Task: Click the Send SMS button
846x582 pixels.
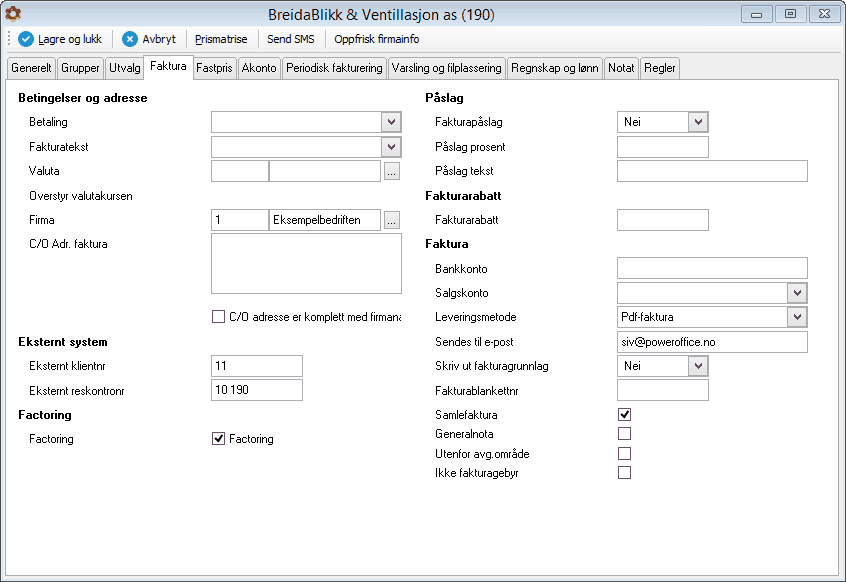Action: coord(291,39)
